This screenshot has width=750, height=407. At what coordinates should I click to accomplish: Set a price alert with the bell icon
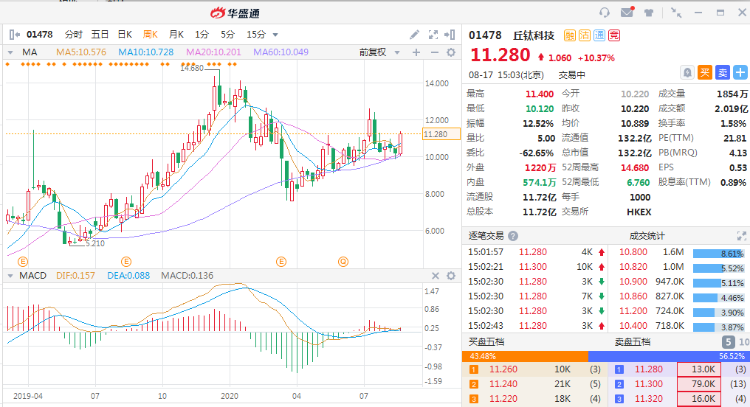pos(687,73)
